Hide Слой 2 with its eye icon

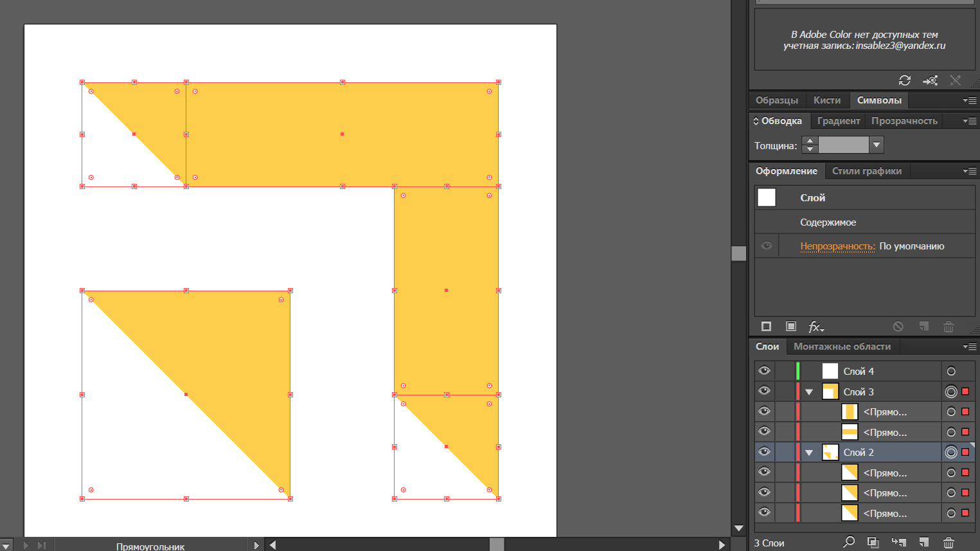click(764, 451)
